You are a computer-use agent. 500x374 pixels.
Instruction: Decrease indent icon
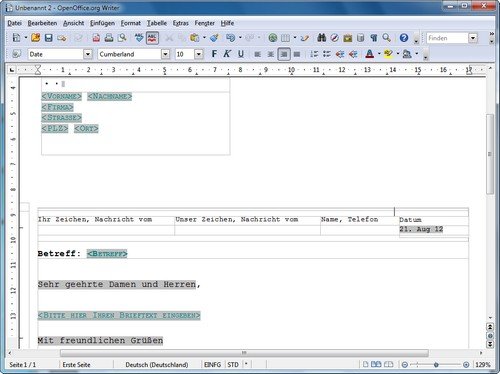pos(340,54)
